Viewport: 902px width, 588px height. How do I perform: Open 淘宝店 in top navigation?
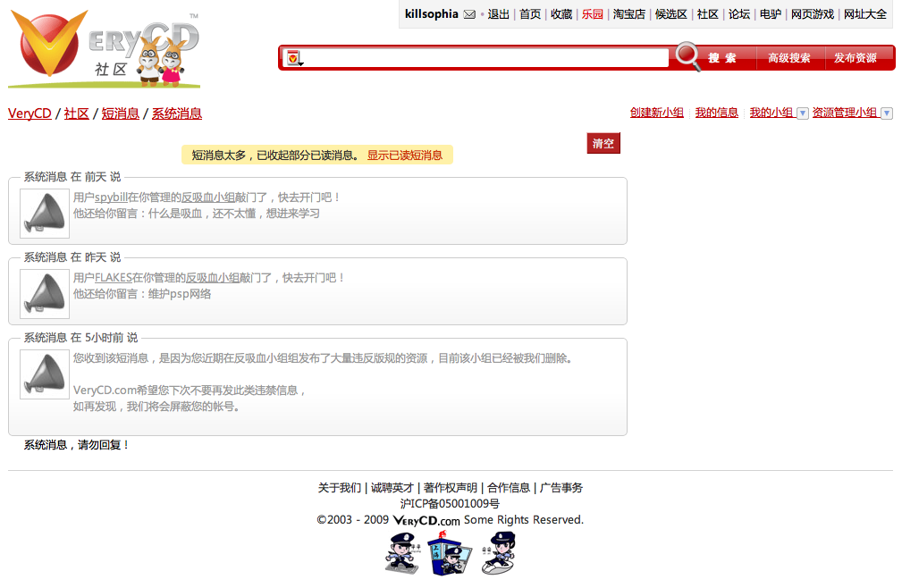click(629, 14)
